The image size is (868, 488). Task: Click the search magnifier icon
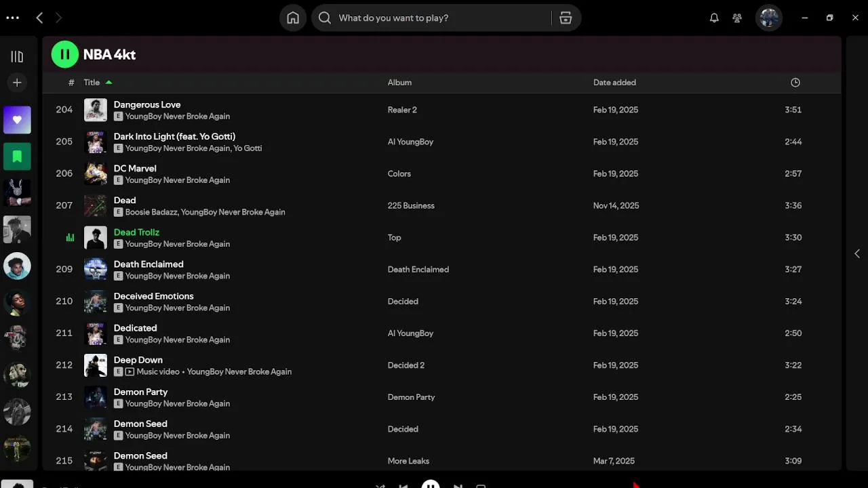click(325, 18)
